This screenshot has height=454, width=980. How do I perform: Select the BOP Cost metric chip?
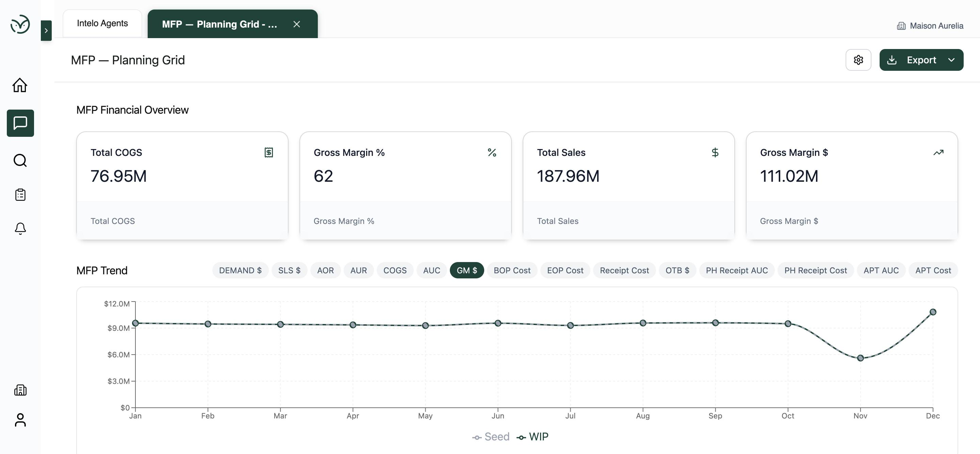click(x=512, y=270)
